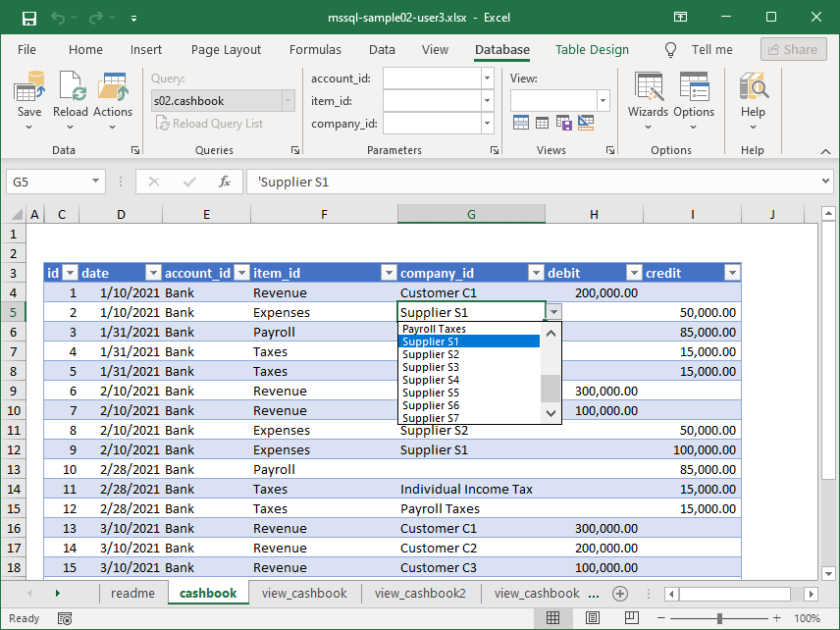Toggle Normal view from the status bar
The width and height of the screenshot is (840, 630).
552,616
